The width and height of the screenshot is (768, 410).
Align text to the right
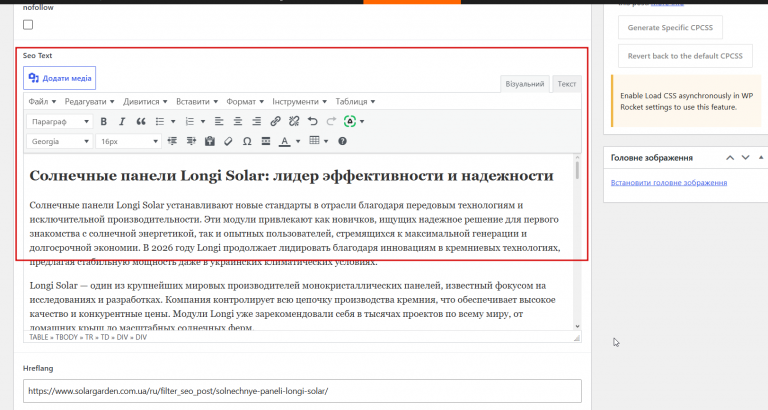(x=256, y=121)
